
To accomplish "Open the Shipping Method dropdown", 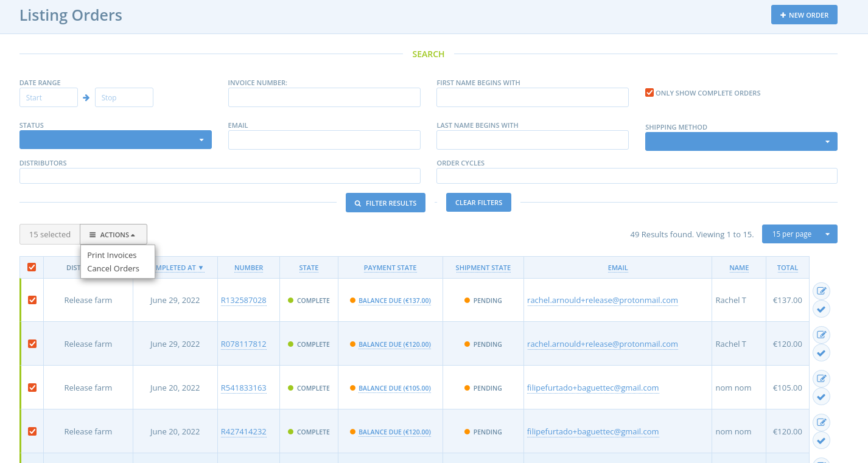I will click(x=741, y=141).
